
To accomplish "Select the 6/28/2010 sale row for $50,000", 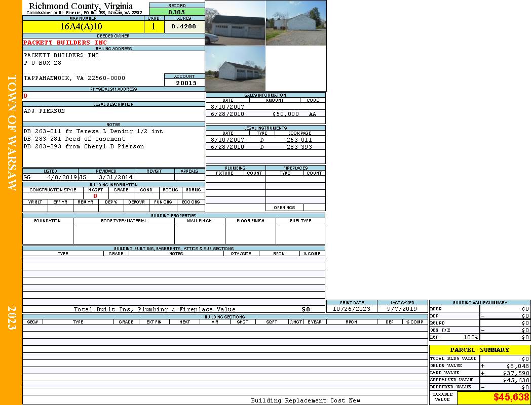I will click(x=265, y=114).
